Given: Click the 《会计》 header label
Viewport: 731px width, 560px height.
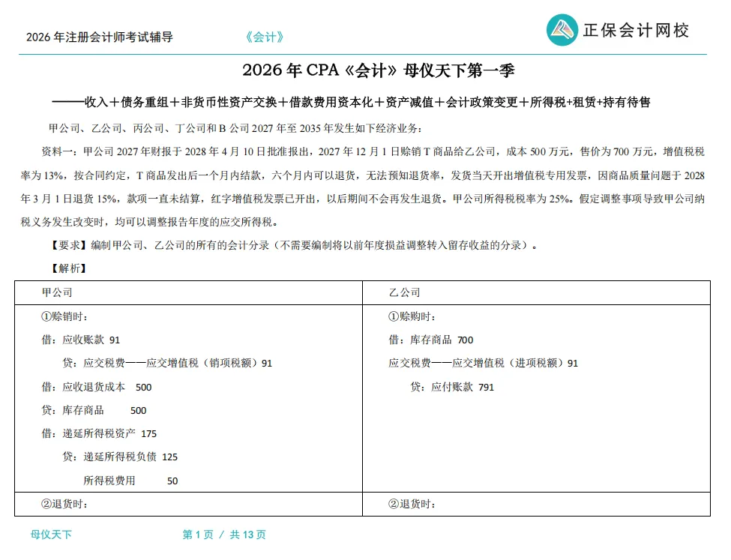Looking at the screenshot, I should tap(265, 37).
